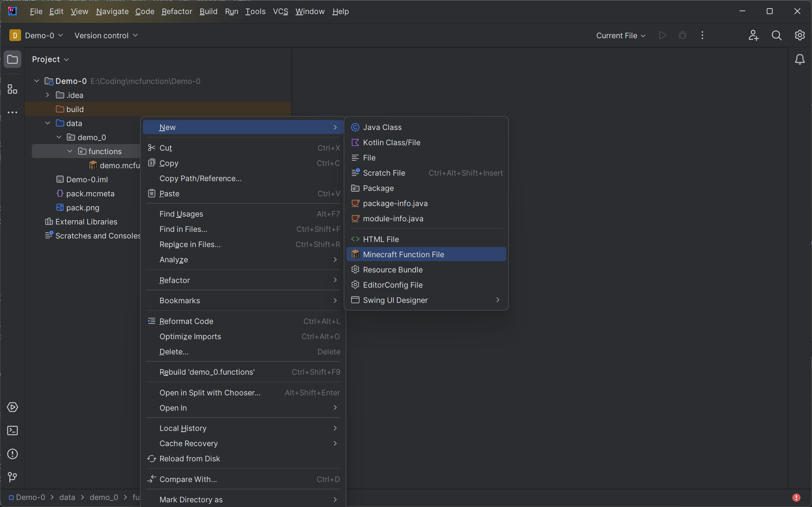This screenshot has height=507, width=812.
Task: Open the Current File dropdown
Action: point(620,35)
